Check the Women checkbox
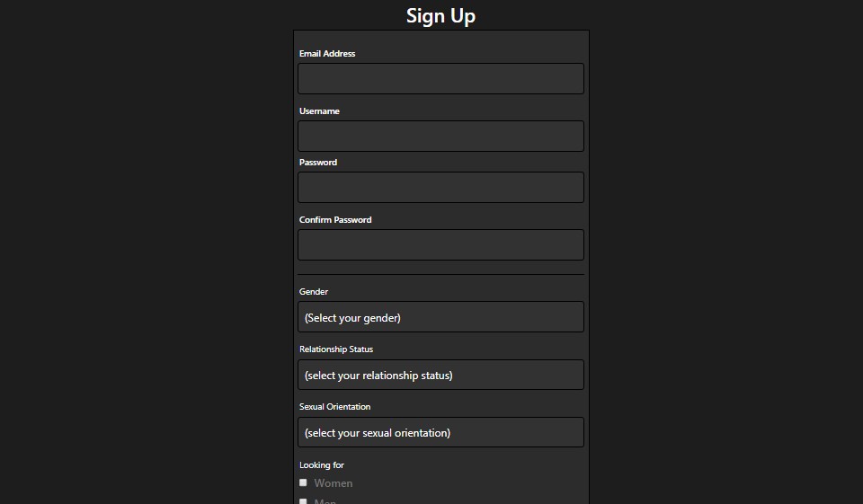Screen dimensions: 863x504 [x=303, y=482]
